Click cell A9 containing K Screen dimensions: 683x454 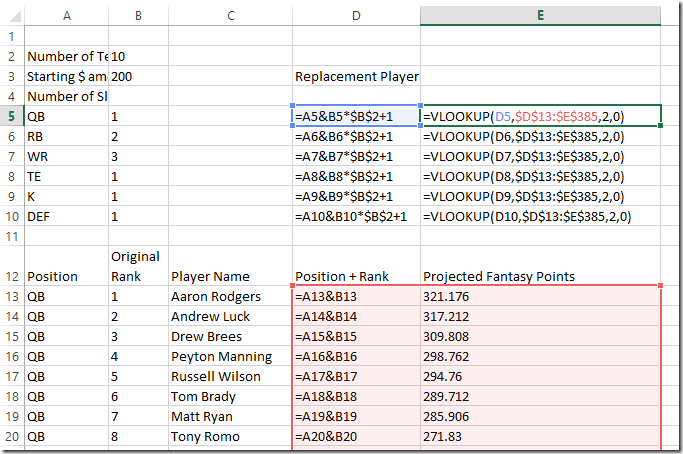click(67, 197)
